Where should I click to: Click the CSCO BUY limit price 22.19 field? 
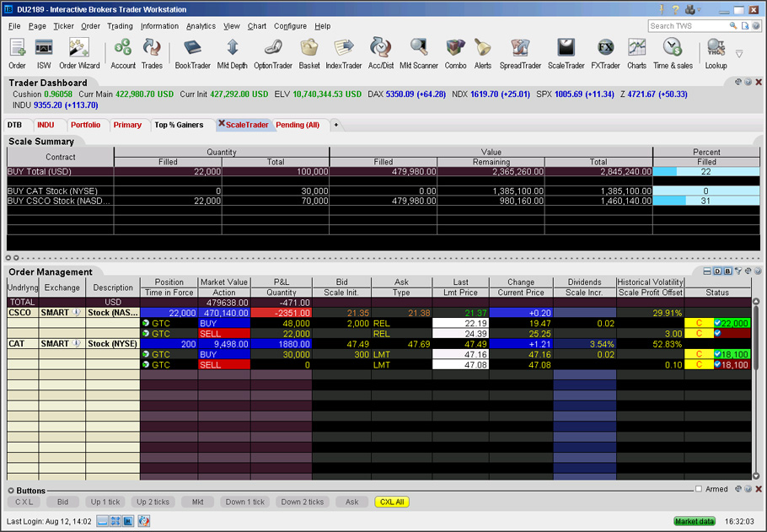tap(460, 323)
